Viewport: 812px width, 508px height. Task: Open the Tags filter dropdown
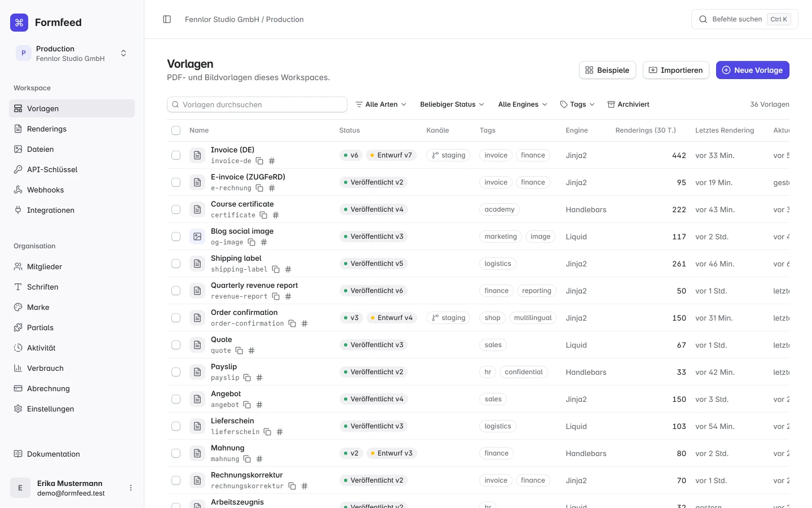pyautogui.click(x=577, y=104)
